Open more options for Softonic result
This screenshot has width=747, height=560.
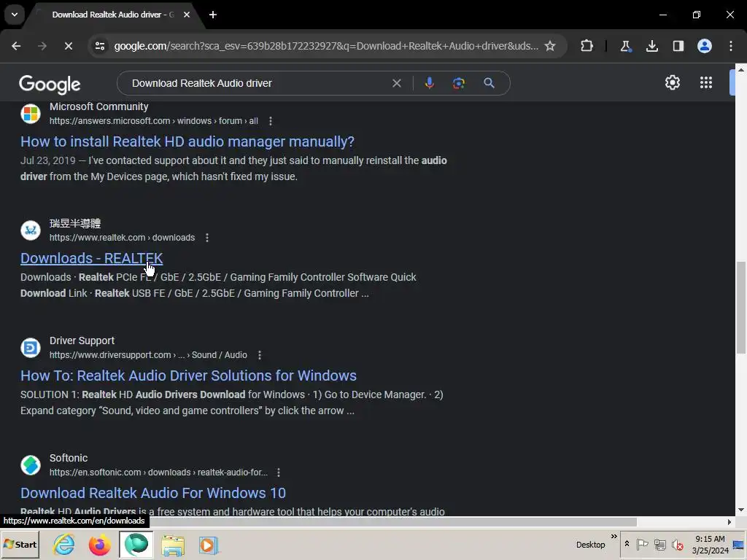279,472
